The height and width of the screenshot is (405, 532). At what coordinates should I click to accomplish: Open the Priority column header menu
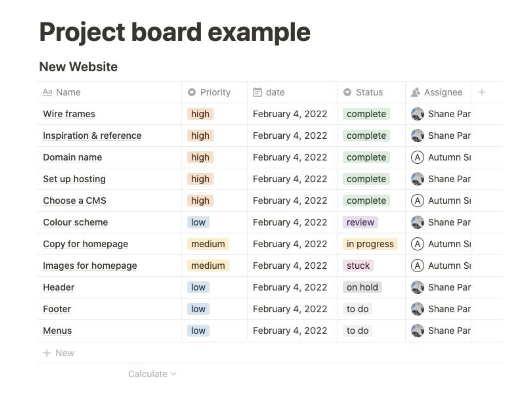pos(214,92)
